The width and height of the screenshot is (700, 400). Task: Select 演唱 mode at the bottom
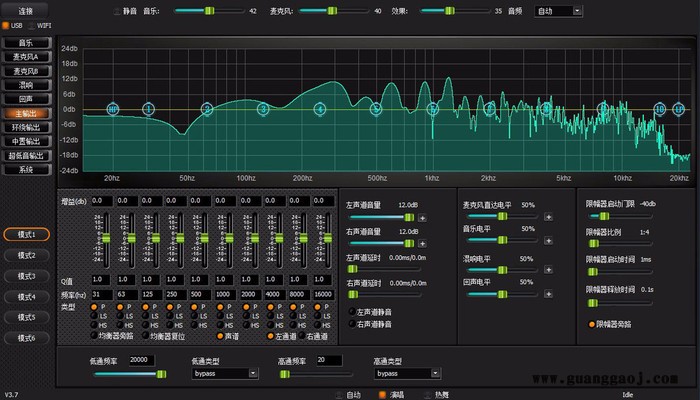(x=383, y=395)
